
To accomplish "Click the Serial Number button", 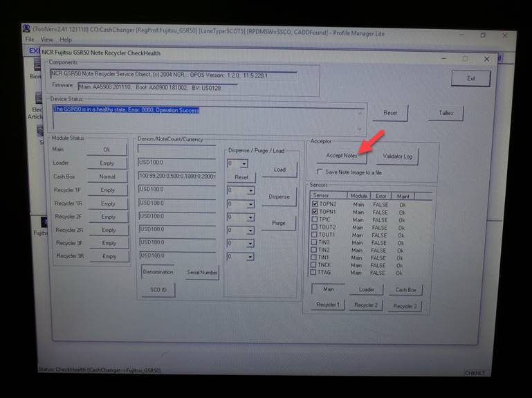I will (202, 273).
